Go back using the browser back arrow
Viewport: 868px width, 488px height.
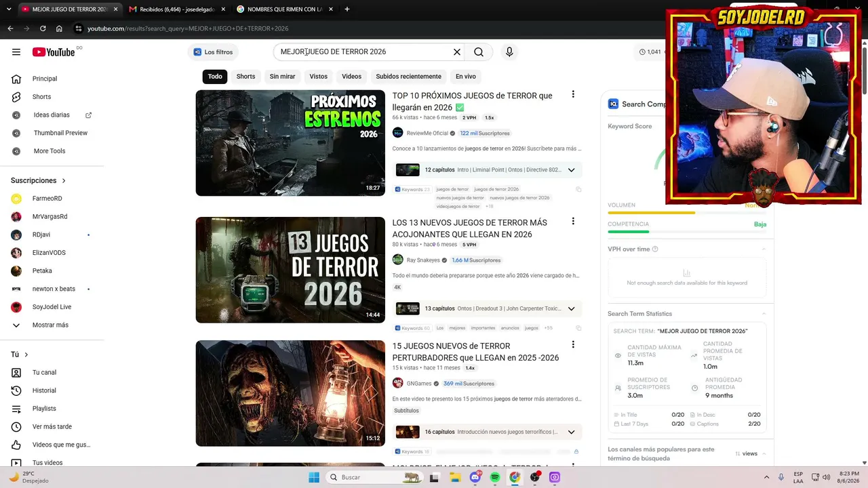pos(10,28)
